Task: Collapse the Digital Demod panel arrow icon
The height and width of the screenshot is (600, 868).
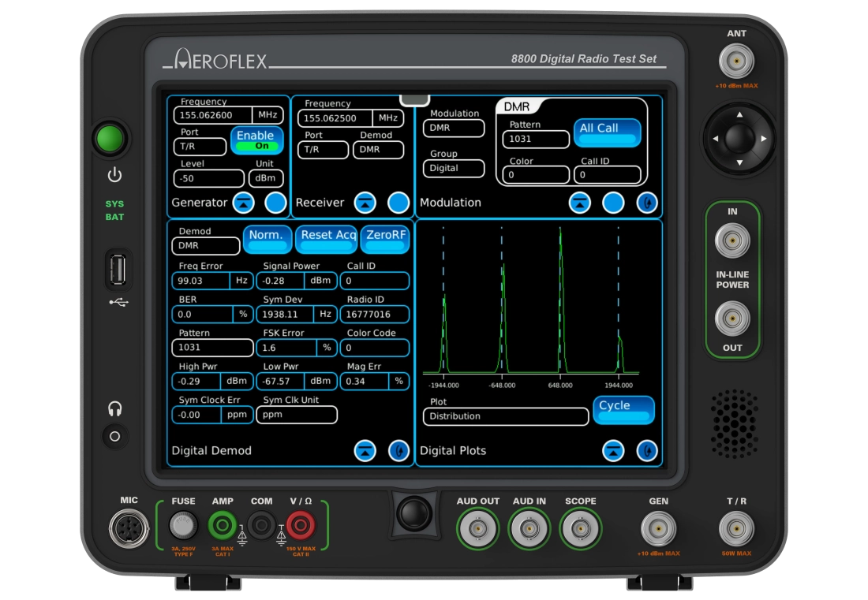Action: point(365,451)
